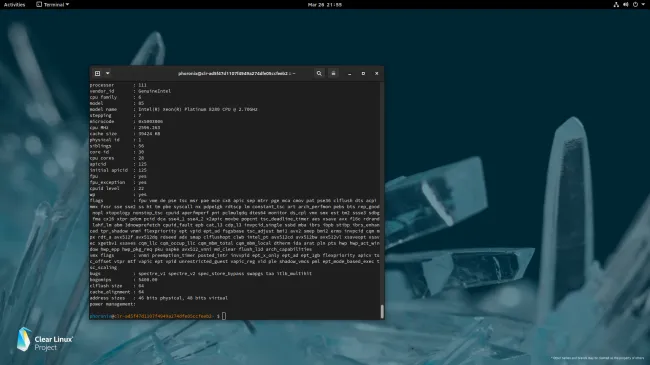Click the 'processor' line at top

pyautogui.click(x=118, y=85)
